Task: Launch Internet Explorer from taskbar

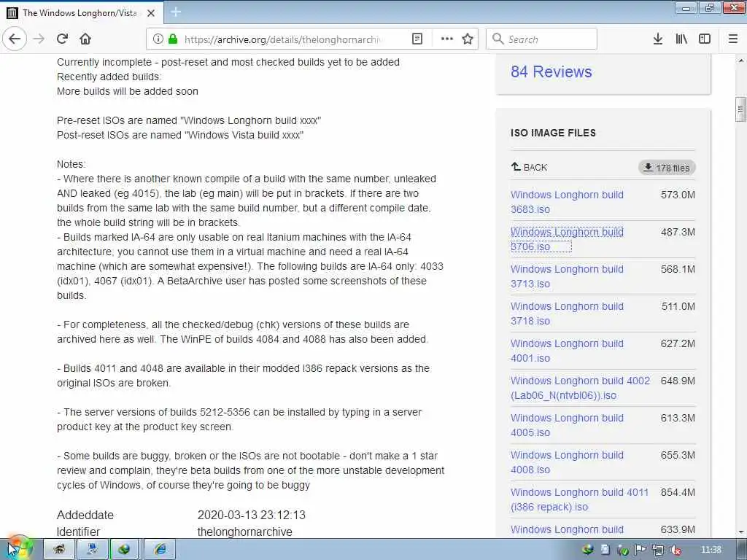Action: (160, 549)
